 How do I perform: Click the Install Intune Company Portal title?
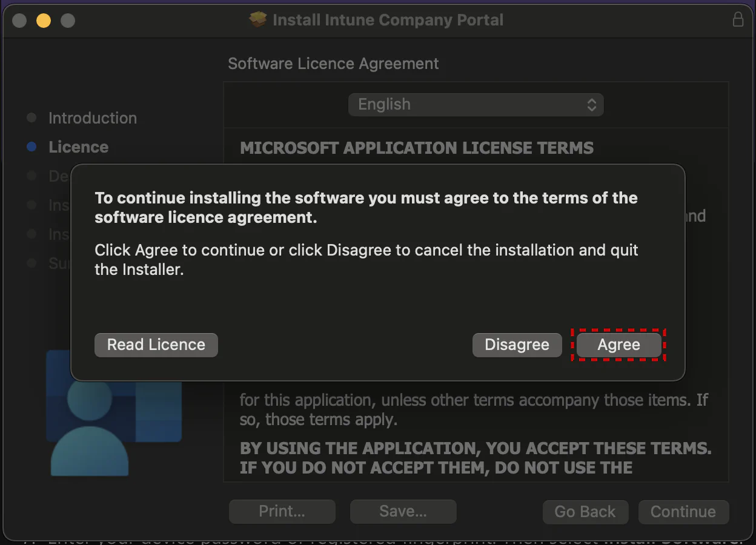point(388,20)
